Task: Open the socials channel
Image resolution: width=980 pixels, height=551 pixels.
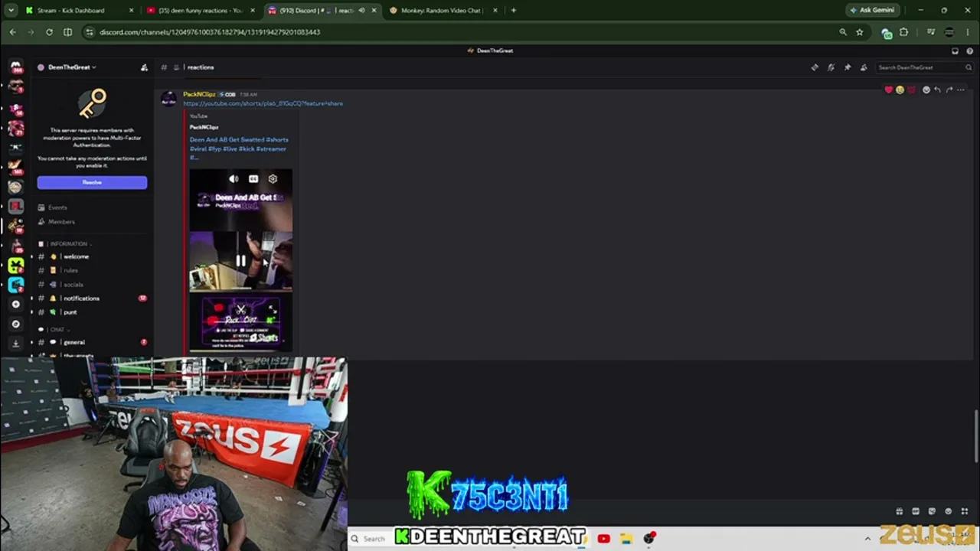Action: tap(90, 285)
